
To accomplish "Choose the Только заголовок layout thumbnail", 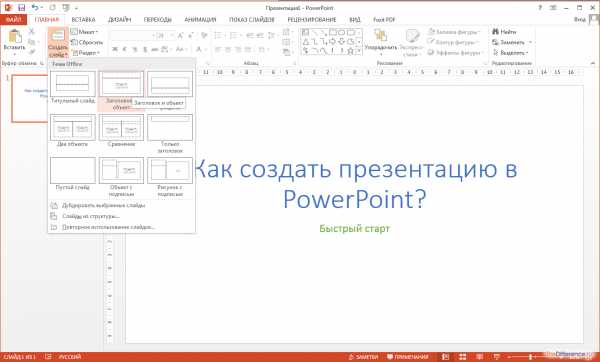I will [170, 127].
